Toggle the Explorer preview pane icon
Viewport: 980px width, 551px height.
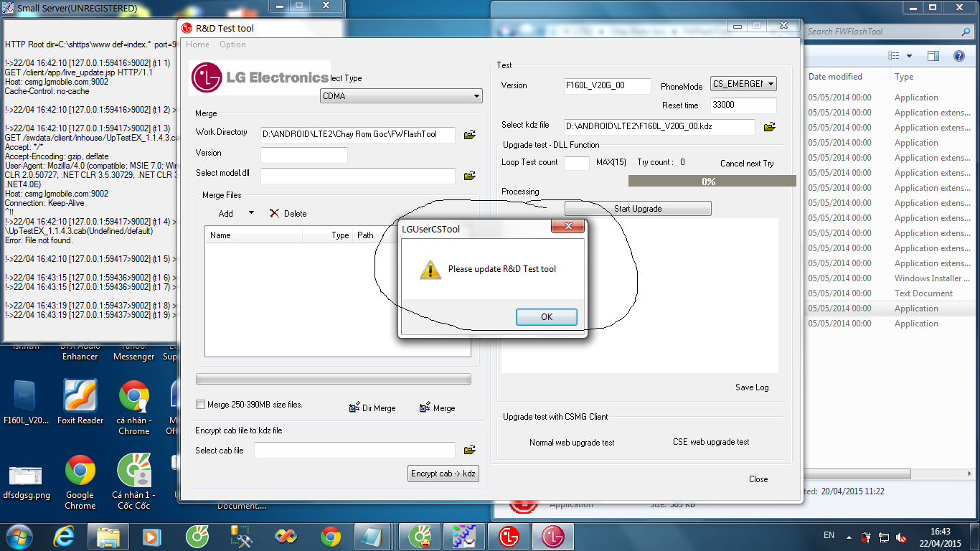(933, 56)
